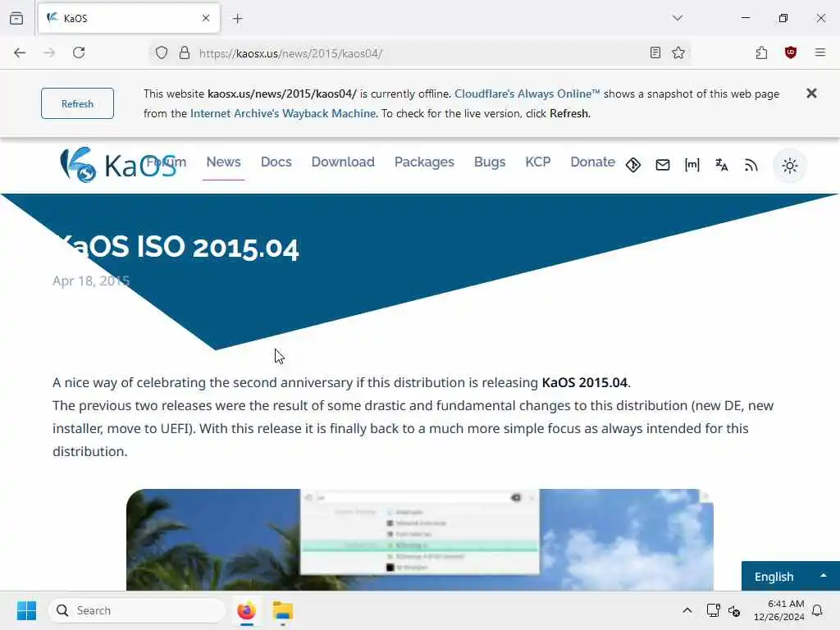Open Firefox View in the tab bar

[x=16, y=18]
